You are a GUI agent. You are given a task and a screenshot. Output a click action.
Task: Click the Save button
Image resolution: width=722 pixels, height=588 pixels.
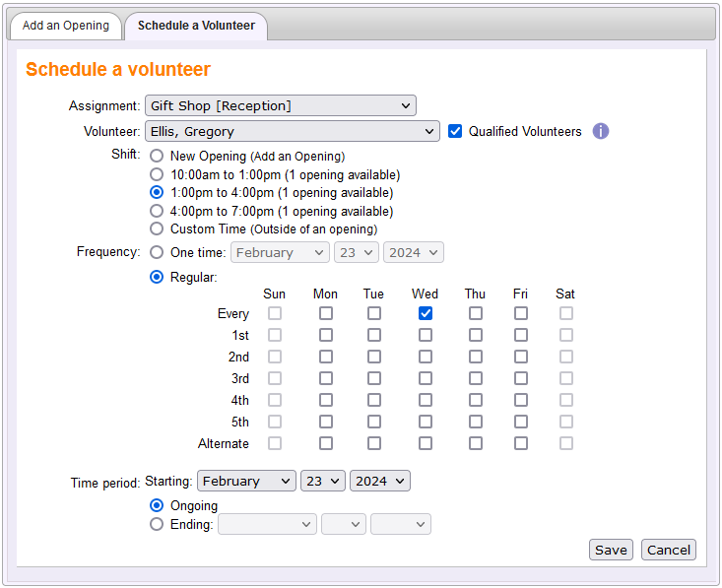pyautogui.click(x=611, y=550)
